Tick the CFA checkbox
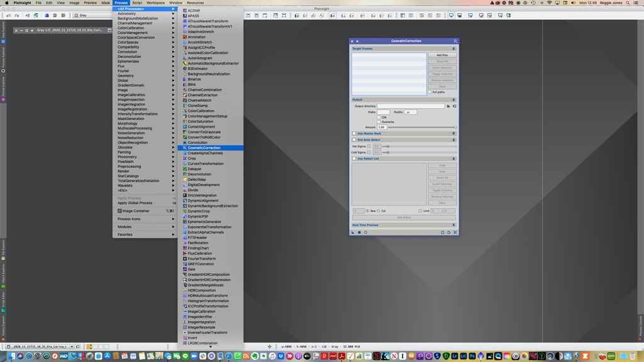The width and height of the screenshot is (644, 362). point(379,118)
